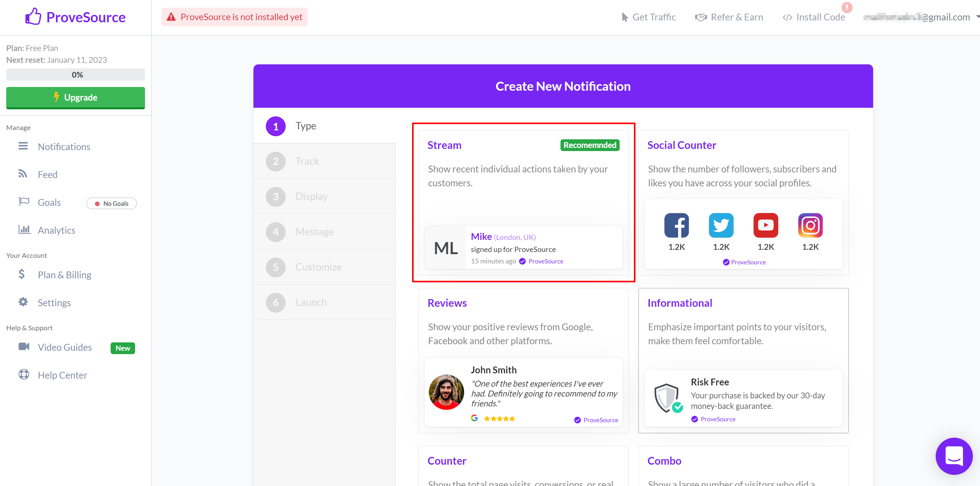Choose the Social Counter notification type
Image resolution: width=980 pixels, height=486 pixels.
(x=743, y=202)
